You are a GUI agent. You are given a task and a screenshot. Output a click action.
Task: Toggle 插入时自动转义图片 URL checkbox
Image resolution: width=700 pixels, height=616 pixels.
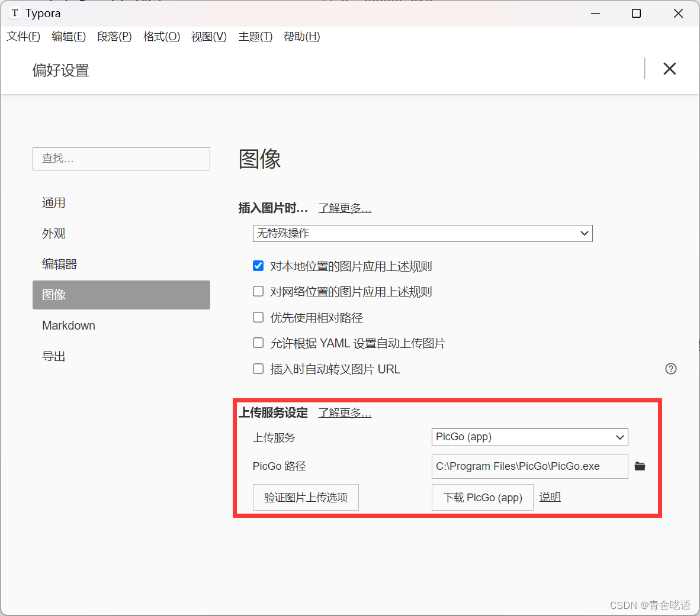(258, 369)
